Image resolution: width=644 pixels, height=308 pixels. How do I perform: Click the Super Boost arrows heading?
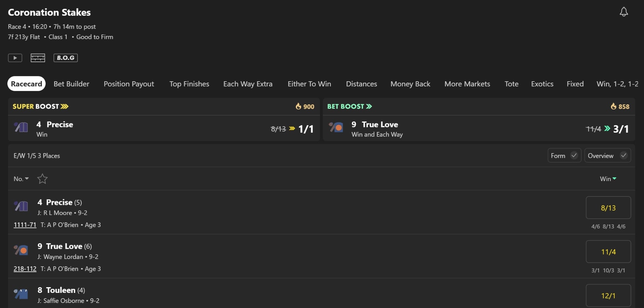41,106
